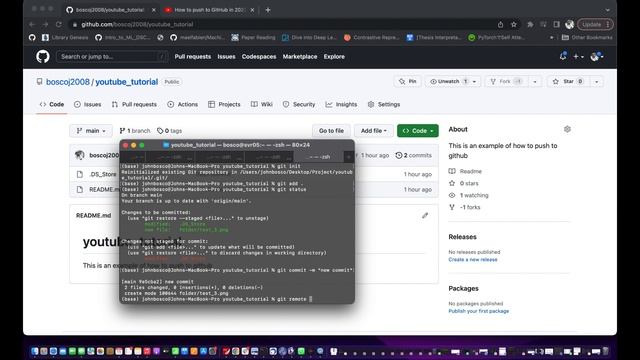
Task: Open the boscoj2008 owner link
Action: [x=67, y=82]
